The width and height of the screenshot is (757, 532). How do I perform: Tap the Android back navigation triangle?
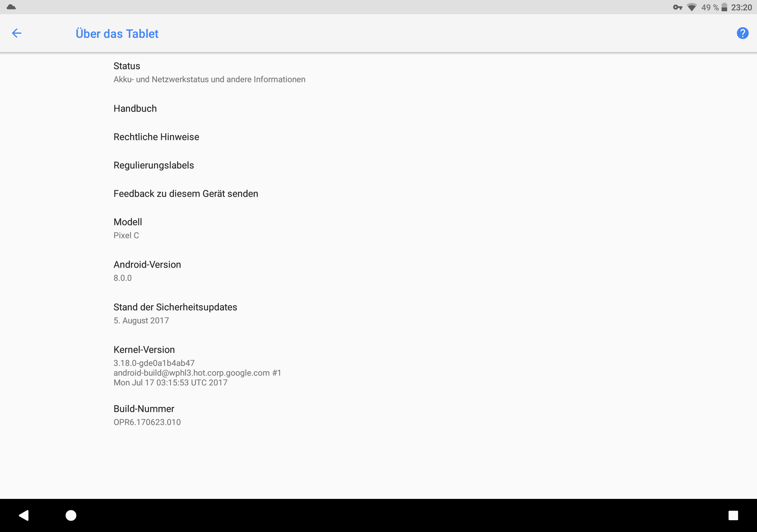[24, 515]
